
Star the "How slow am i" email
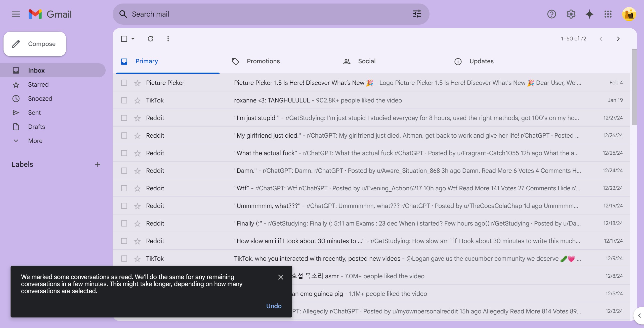137,241
